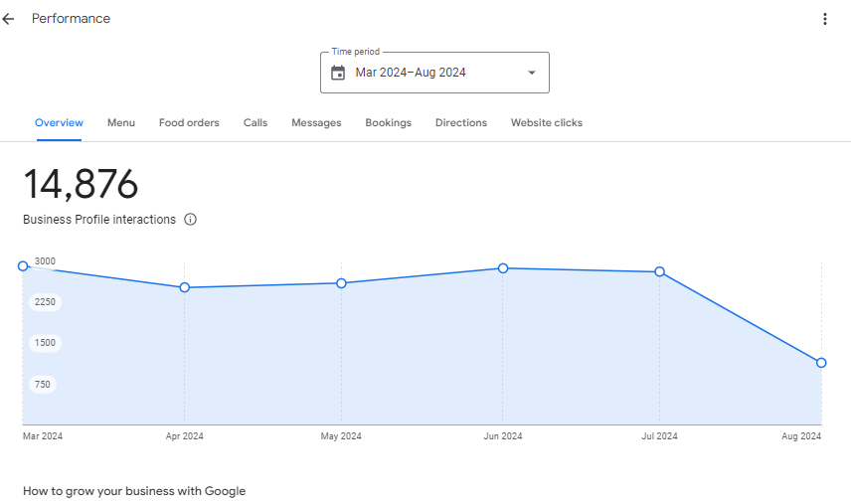This screenshot has width=851, height=504.
Task: Open the three-dot more options menu
Action: click(x=824, y=19)
